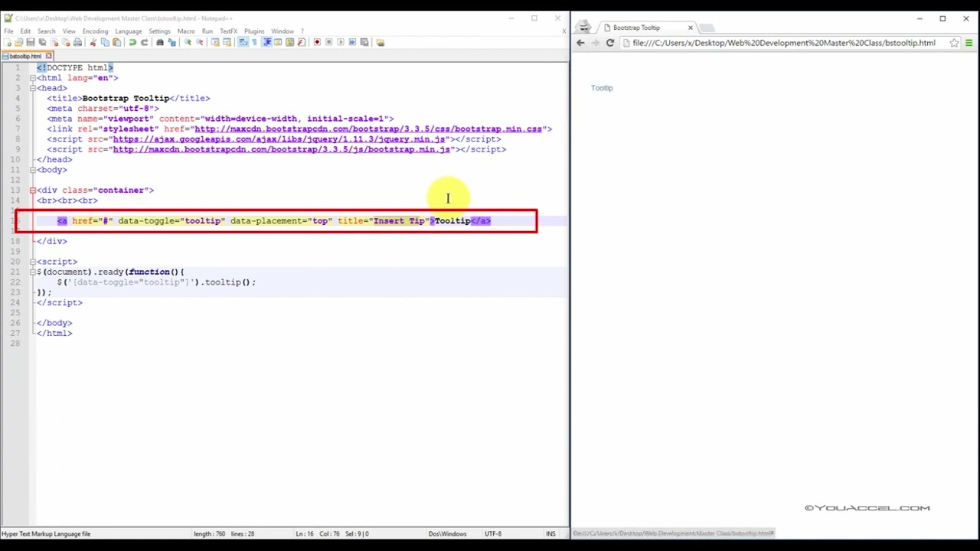Save the document with the Save icon
980x551 pixels.
pyautogui.click(x=30, y=42)
